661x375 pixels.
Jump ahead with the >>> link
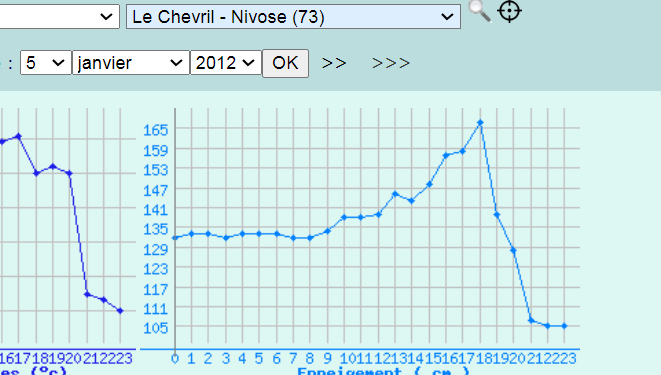391,63
